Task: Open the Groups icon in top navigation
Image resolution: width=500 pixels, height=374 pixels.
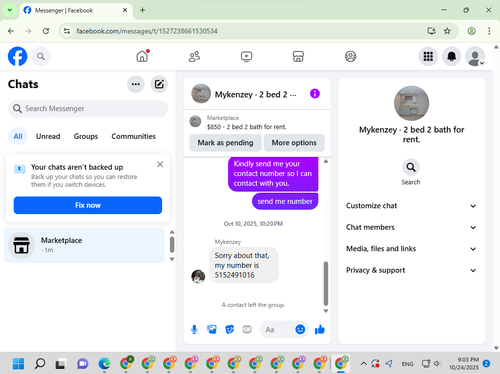Action: tap(350, 56)
